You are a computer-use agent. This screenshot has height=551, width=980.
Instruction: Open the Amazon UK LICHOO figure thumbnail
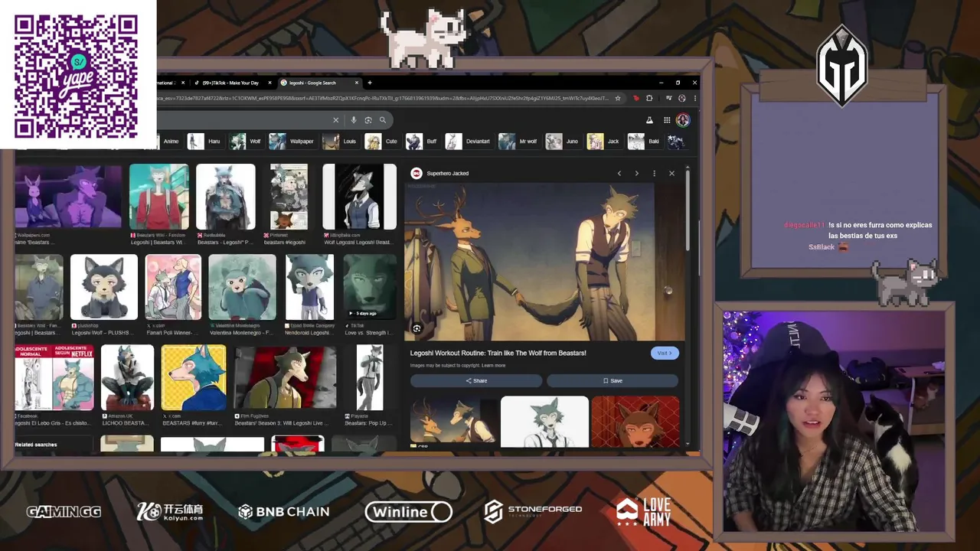pos(127,377)
